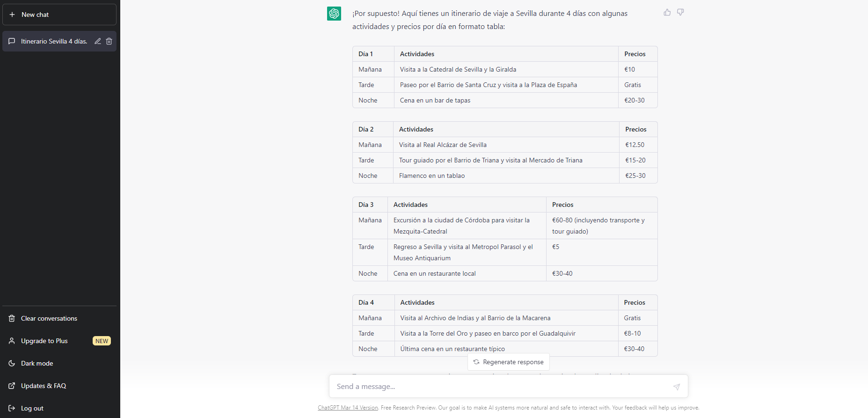Click the Visita a la Catedral de Sevilla cell
The image size is (868, 418).
tap(506, 69)
